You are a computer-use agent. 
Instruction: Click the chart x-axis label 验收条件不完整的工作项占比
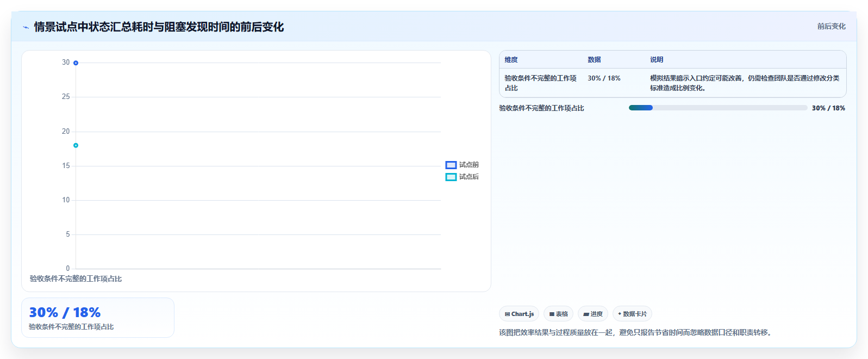76,278
